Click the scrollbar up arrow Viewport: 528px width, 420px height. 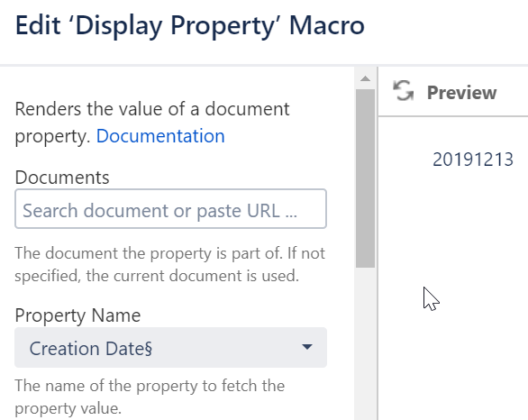[365, 78]
